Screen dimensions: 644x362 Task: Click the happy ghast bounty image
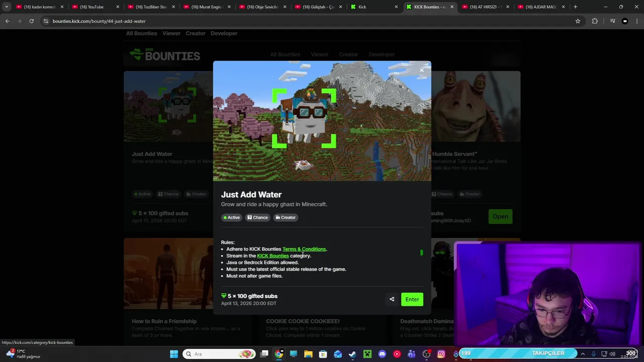pyautogui.click(x=322, y=121)
